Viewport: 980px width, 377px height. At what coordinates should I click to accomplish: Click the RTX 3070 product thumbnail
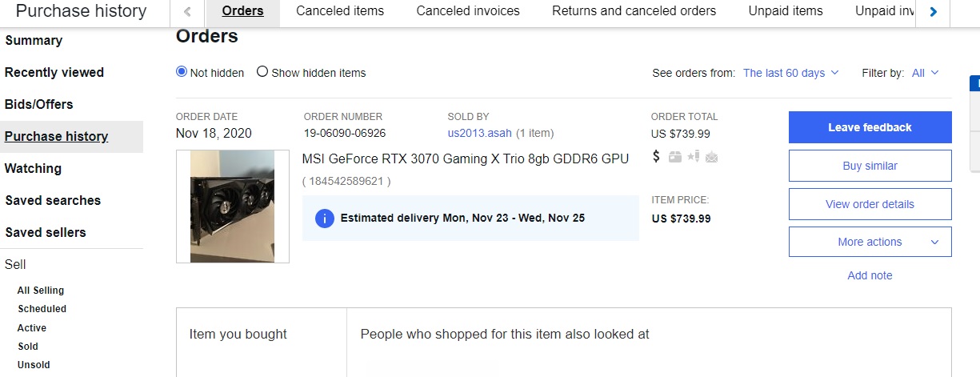pyautogui.click(x=232, y=207)
